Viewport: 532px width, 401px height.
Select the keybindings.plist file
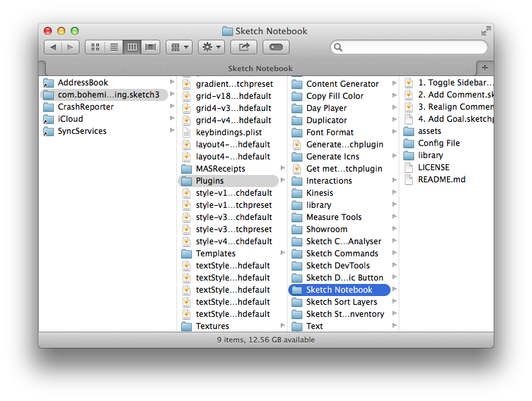229,132
